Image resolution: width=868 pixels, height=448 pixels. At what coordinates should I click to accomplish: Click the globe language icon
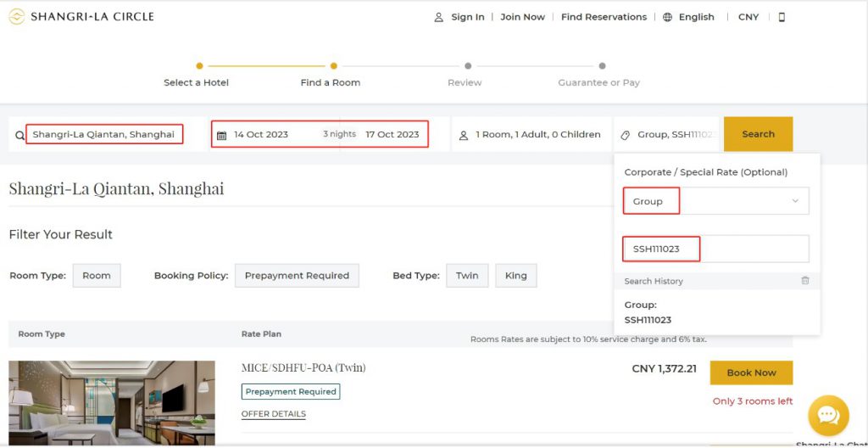pyautogui.click(x=668, y=17)
